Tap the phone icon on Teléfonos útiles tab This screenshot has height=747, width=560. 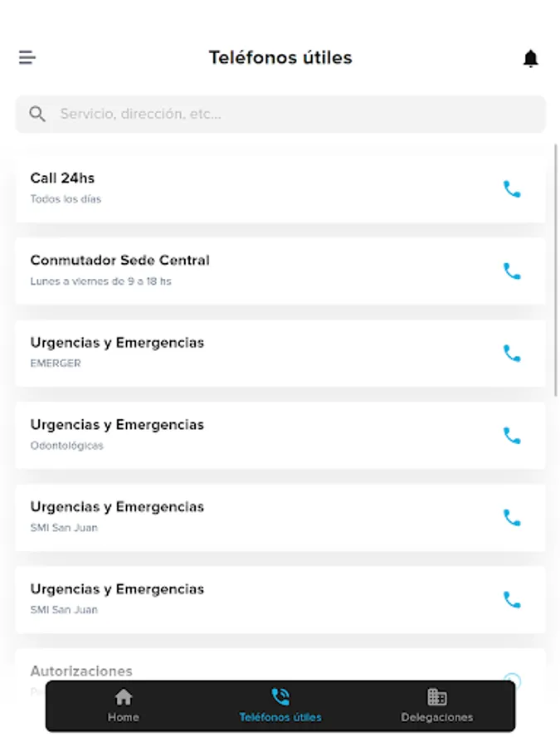tap(280, 698)
